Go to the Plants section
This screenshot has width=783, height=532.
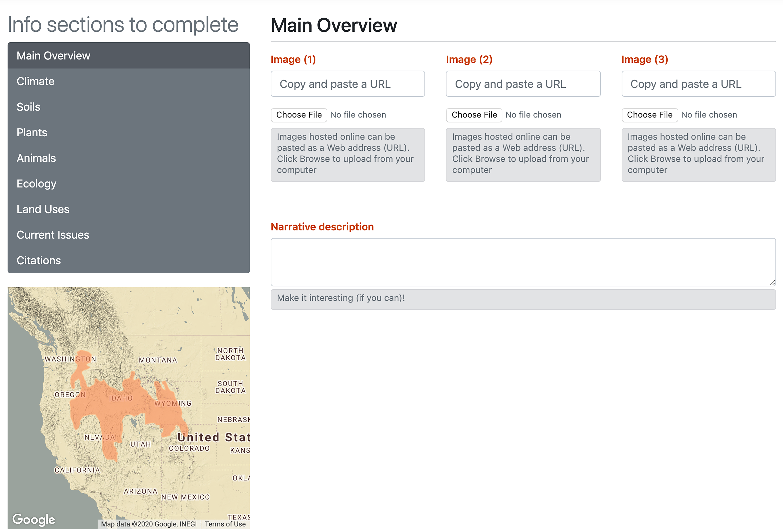[129, 132]
